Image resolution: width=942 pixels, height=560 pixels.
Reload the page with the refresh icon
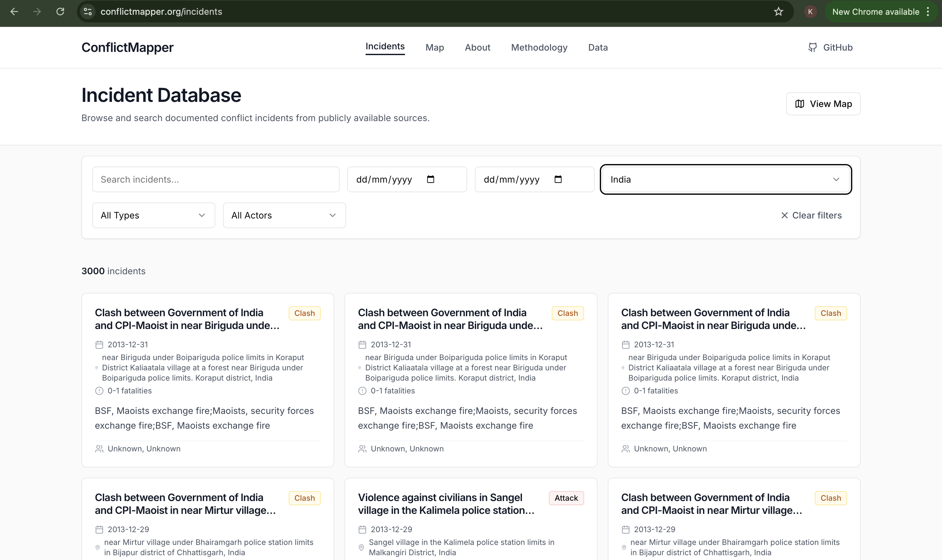pos(60,12)
